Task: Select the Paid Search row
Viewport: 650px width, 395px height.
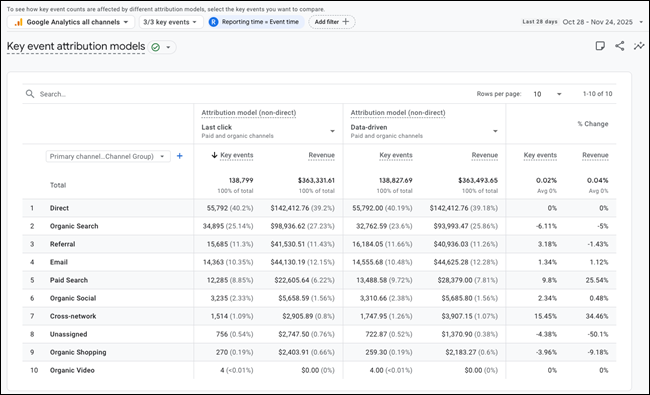Action: pyautogui.click(x=319, y=280)
